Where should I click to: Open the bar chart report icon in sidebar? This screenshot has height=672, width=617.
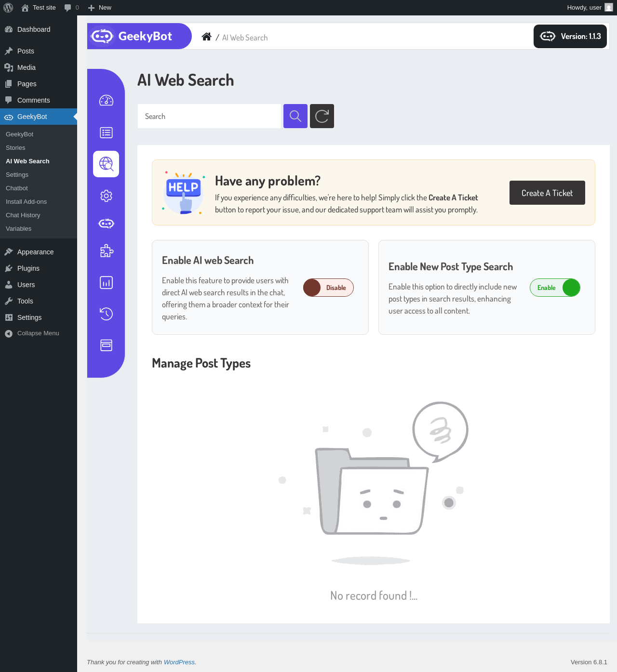(x=106, y=283)
